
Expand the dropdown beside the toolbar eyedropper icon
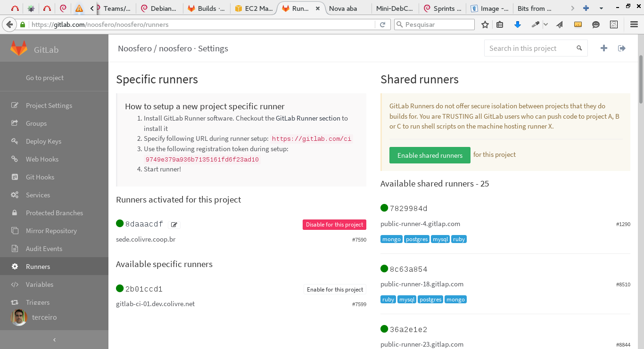click(545, 24)
